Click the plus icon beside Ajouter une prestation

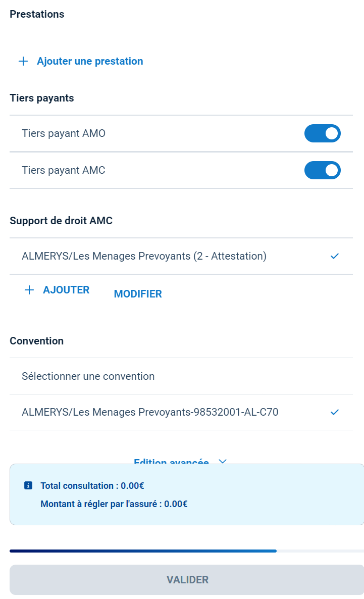coord(23,61)
